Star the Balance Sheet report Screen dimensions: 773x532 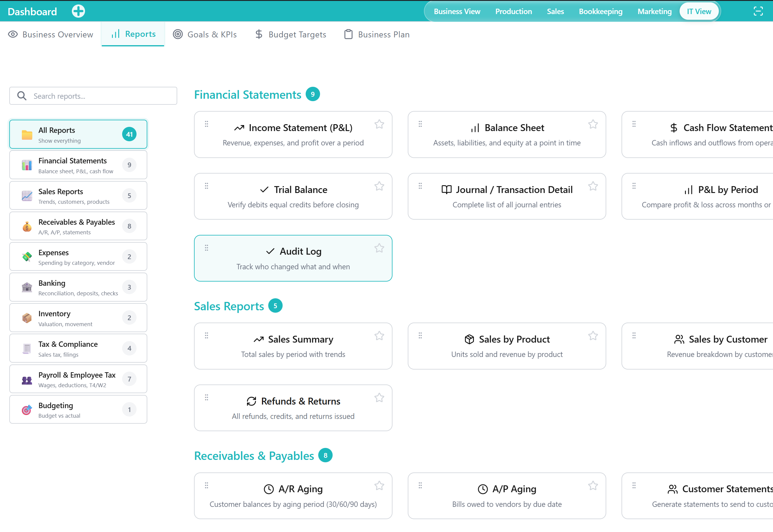tap(593, 124)
